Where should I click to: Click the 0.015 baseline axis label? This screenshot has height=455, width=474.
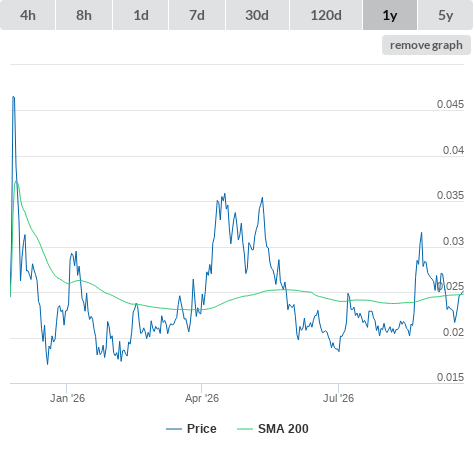pyautogui.click(x=450, y=377)
